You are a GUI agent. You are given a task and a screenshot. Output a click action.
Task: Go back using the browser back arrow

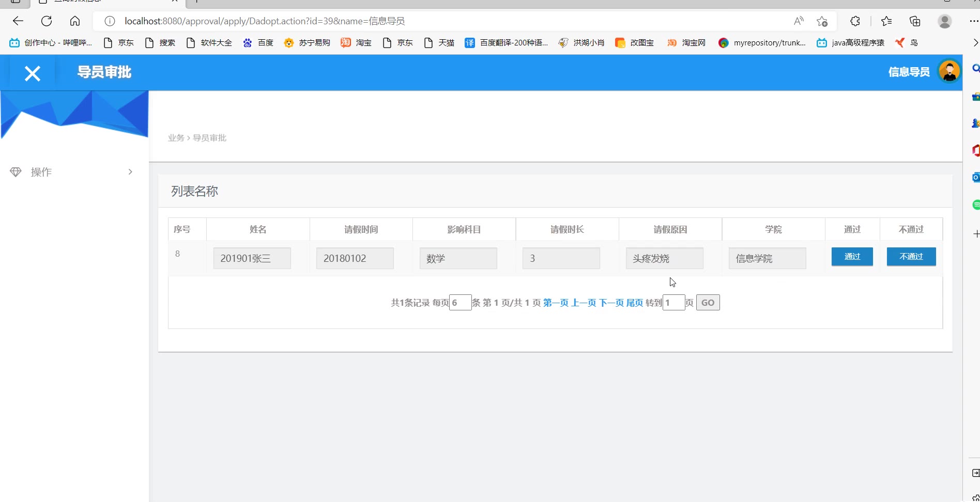[18, 21]
